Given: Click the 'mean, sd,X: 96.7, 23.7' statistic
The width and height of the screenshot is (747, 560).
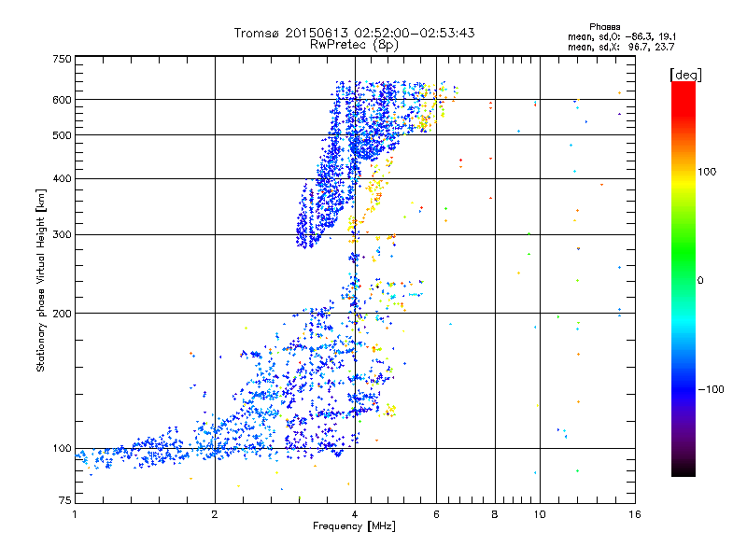Looking at the screenshot, I should pyautogui.click(x=621, y=47).
